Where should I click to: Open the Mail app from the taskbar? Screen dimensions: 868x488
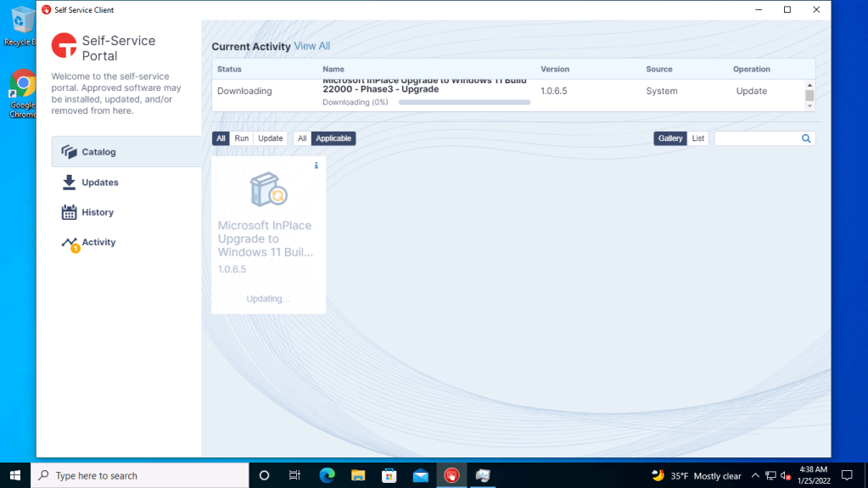420,475
